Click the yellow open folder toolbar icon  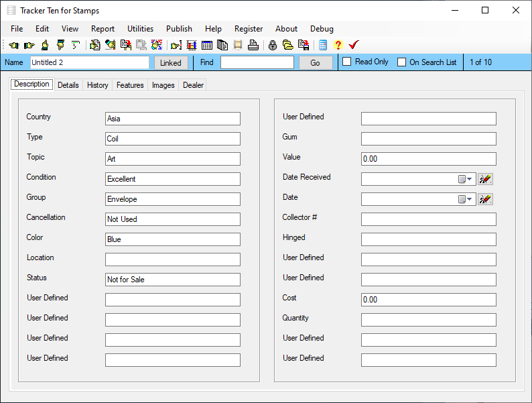point(287,46)
